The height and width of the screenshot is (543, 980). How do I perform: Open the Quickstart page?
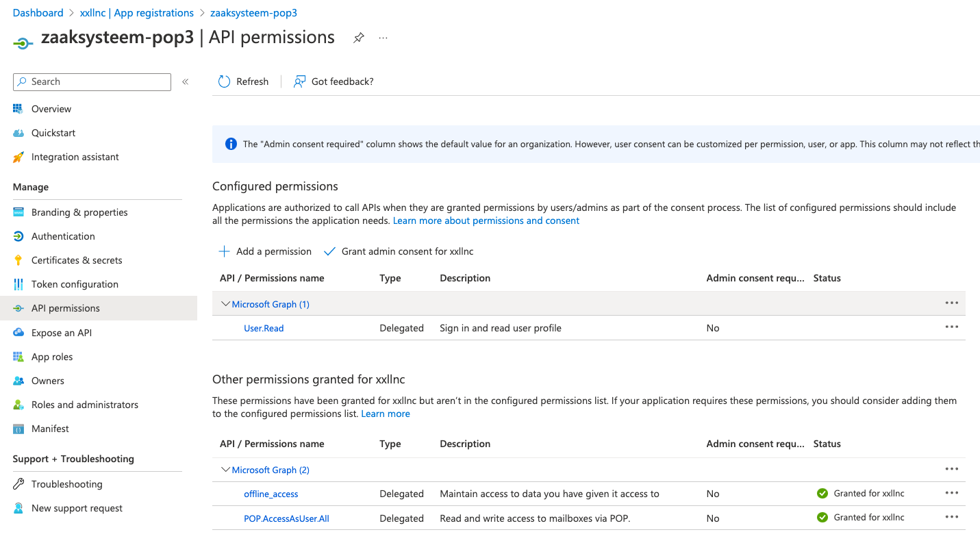pos(53,133)
